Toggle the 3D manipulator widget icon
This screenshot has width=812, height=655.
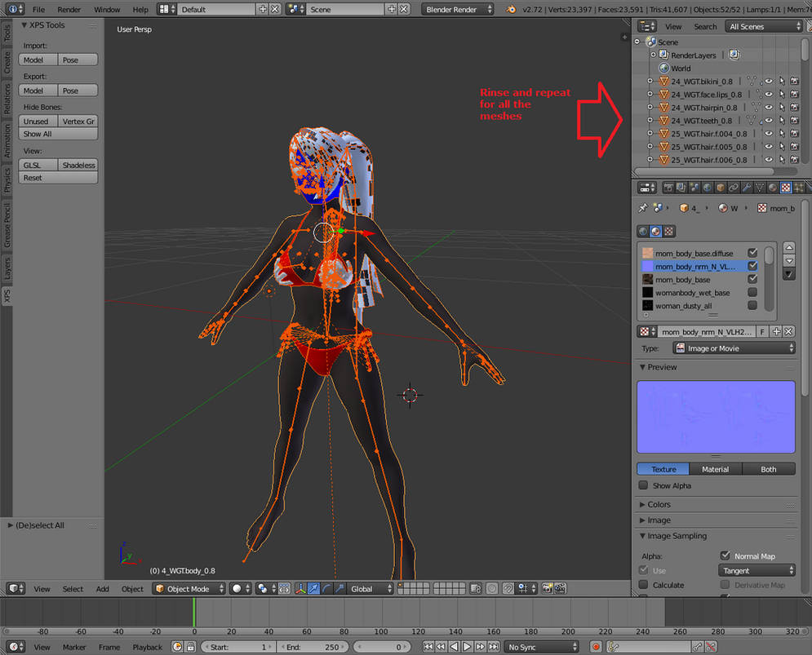300,589
